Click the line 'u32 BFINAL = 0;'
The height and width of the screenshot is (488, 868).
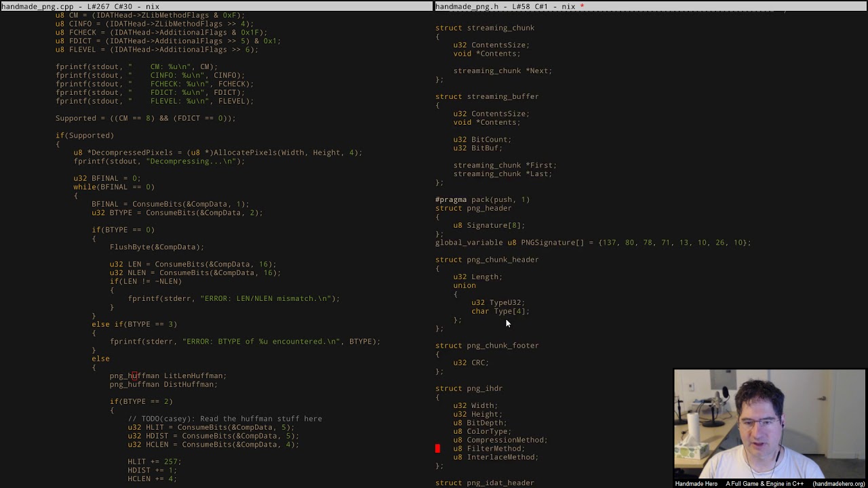pos(107,178)
